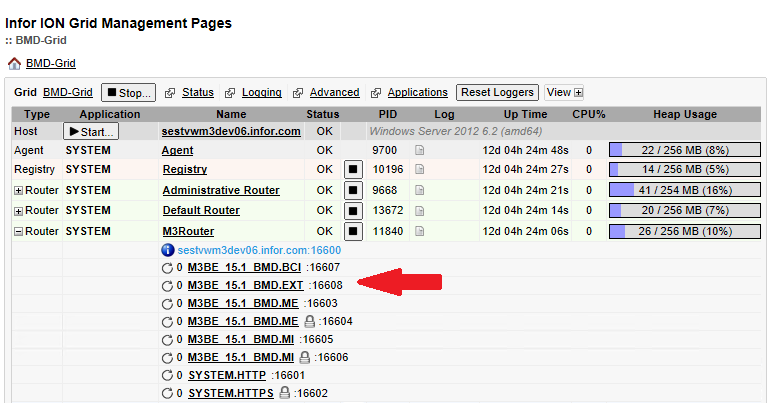Open the Applications menu link

pos(417,93)
